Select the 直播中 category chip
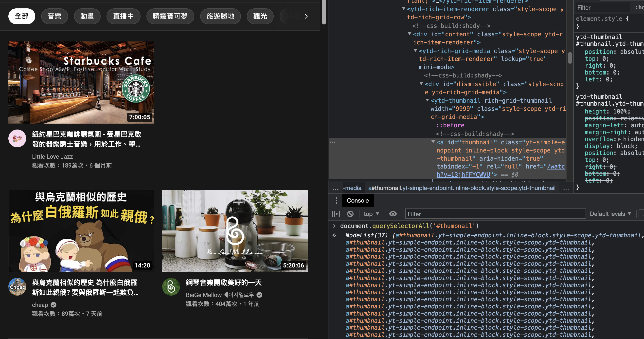Image resolution: width=644 pixels, height=339 pixels. [123, 16]
